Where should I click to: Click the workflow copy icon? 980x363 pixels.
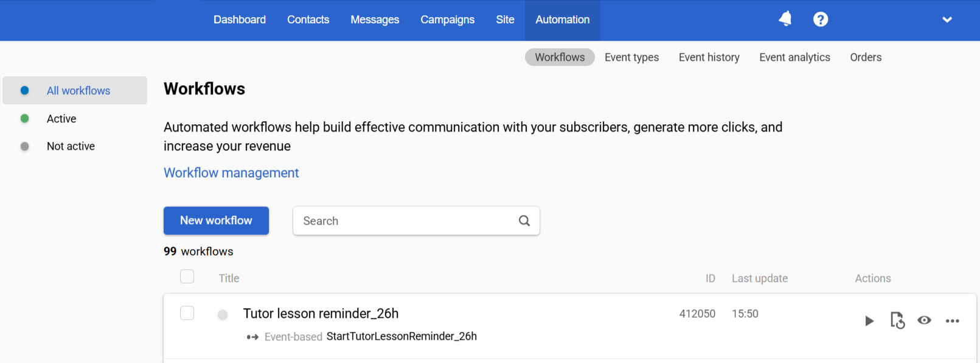coord(897,320)
